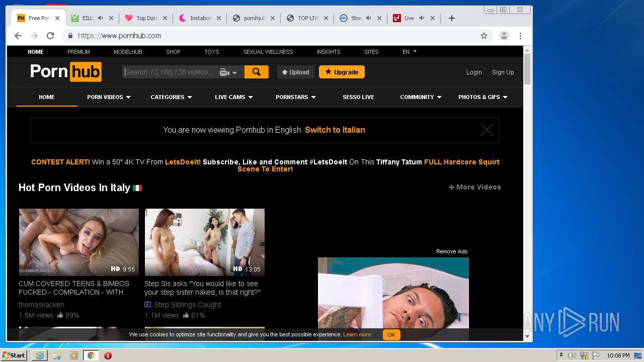Screen dimensions: 644x362
Task: Expand the COMMUNITY menu
Action: [421, 97]
